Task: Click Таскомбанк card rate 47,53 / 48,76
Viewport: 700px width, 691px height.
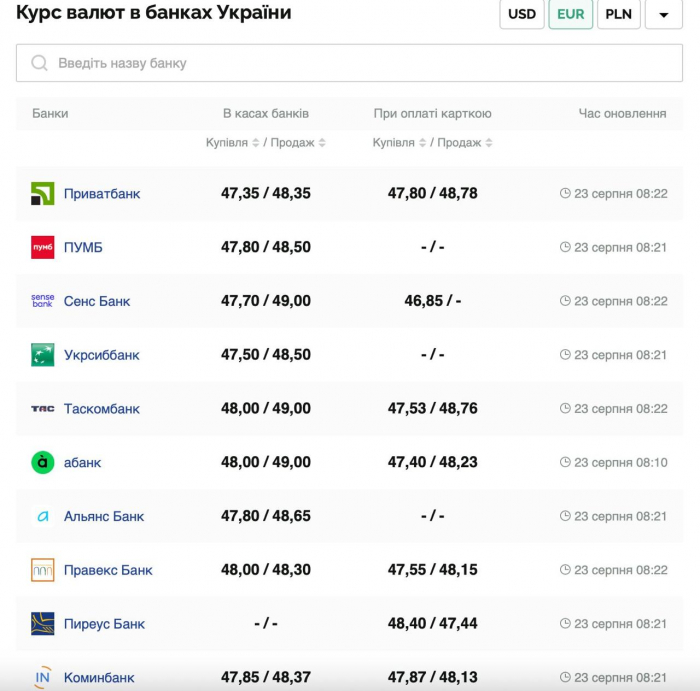Action: (x=433, y=408)
